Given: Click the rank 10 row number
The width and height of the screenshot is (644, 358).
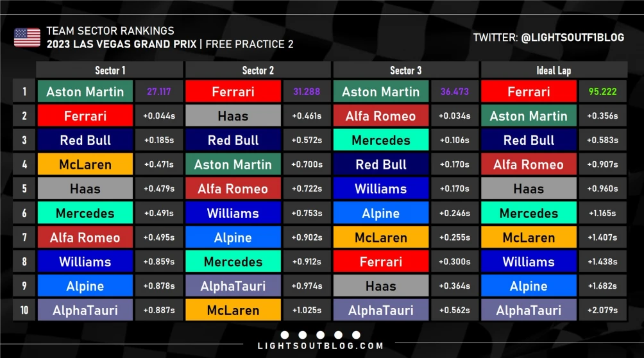Looking at the screenshot, I should click(x=24, y=311).
